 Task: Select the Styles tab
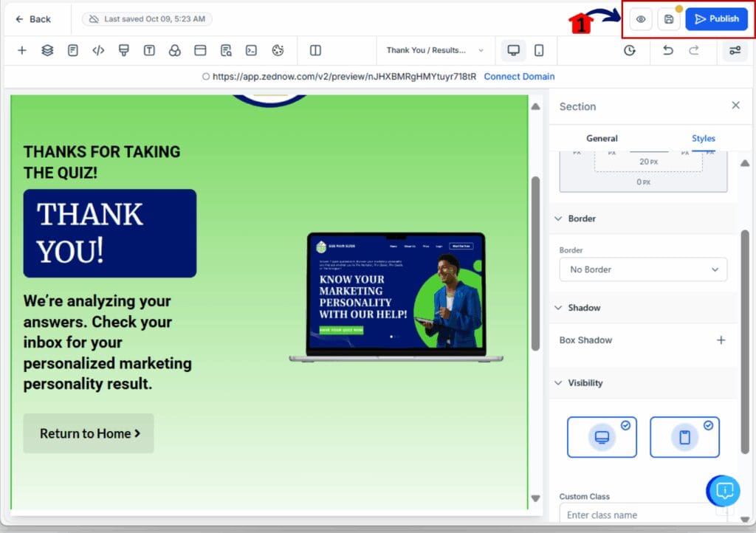coord(703,138)
